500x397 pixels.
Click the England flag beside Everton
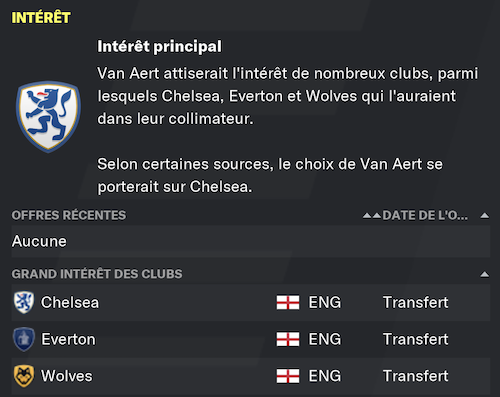point(288,339)
